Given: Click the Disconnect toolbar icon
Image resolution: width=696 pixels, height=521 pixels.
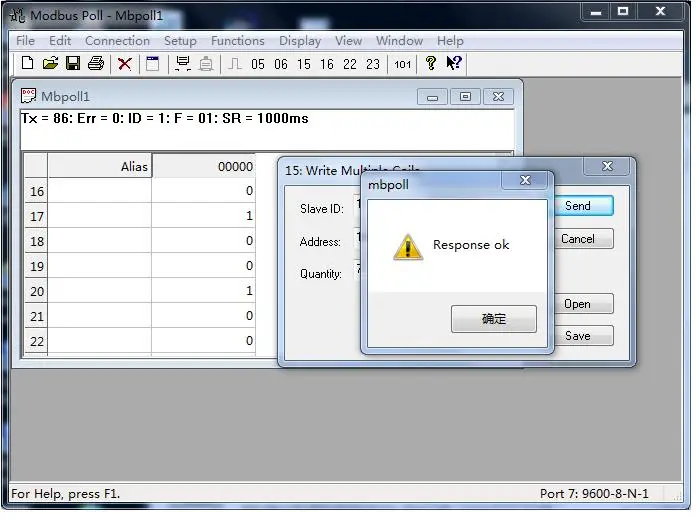Looking at the screenshot, I should coord(206,64).
